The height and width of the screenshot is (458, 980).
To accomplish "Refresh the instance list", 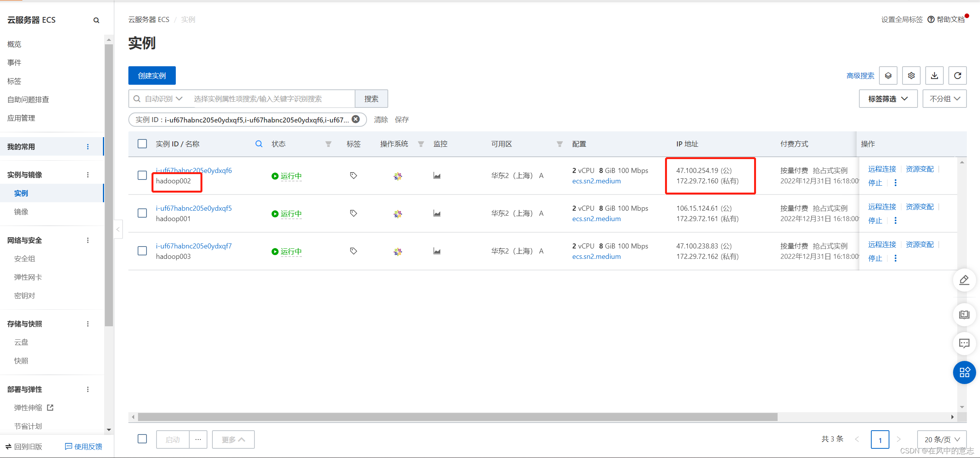I will coord(957,75).
